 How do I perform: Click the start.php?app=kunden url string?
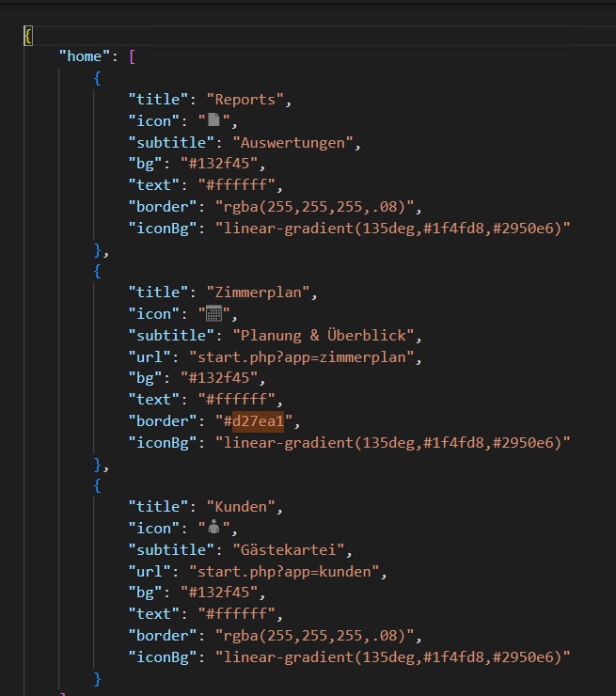pyautogui.click(x=284, y=571)
